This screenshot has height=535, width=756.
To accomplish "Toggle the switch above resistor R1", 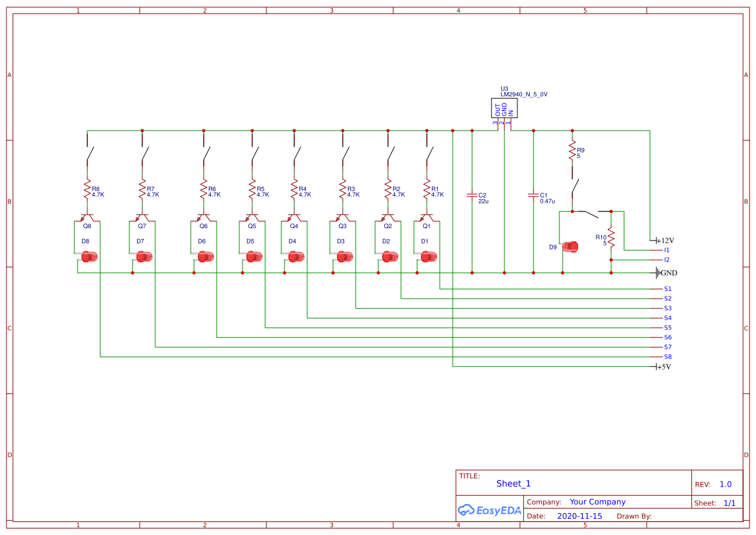I will point(427,155).
